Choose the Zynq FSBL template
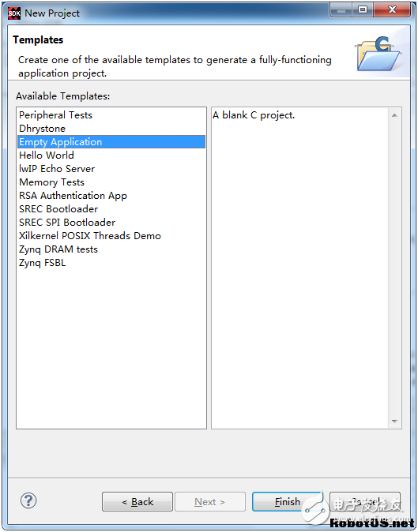418x532 pixels. point(43,263)
